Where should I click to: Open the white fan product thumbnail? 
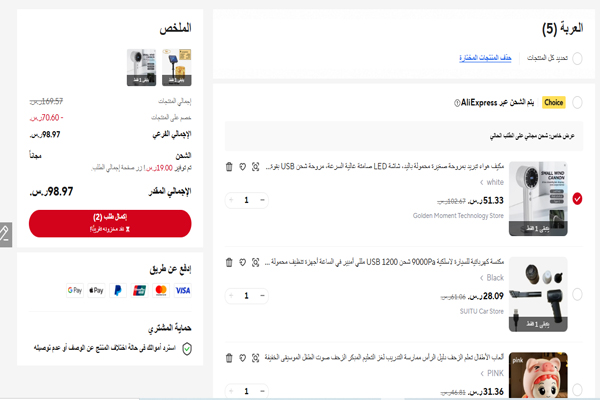(x=538, y=199)
